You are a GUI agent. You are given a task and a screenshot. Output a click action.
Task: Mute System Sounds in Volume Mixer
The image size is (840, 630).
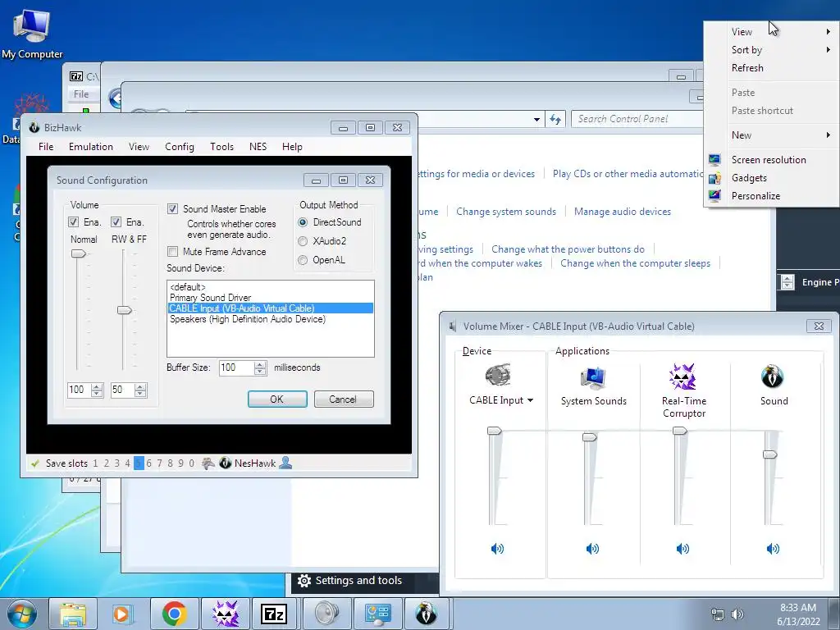click(x=592, y=548)
